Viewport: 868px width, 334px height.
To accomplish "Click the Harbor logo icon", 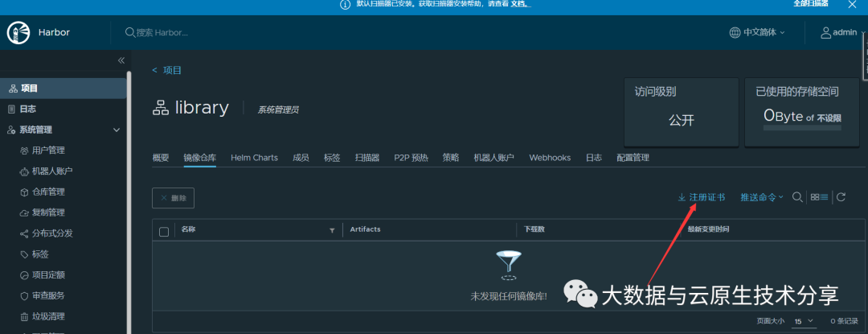I will pyautogui.click(x=18, y=33).
